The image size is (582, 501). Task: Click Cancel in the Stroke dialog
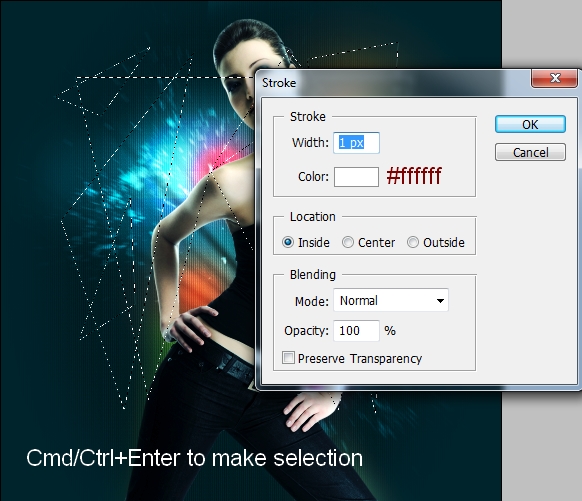(530, 152)
